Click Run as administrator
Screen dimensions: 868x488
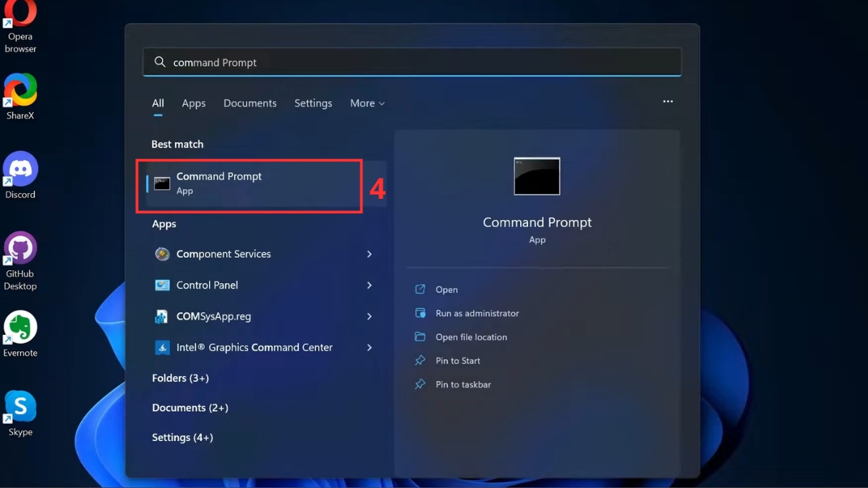477,314
